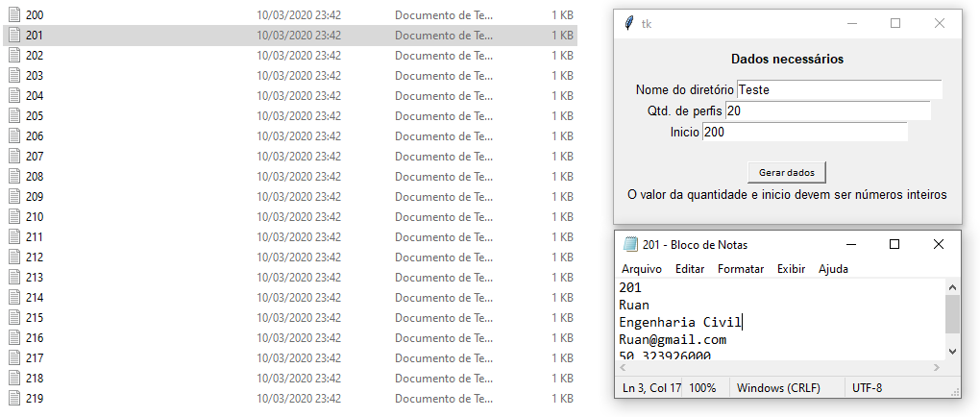Select file 208 in the list
Viewport: 980px width, 417px height.
tap(290, 176)
